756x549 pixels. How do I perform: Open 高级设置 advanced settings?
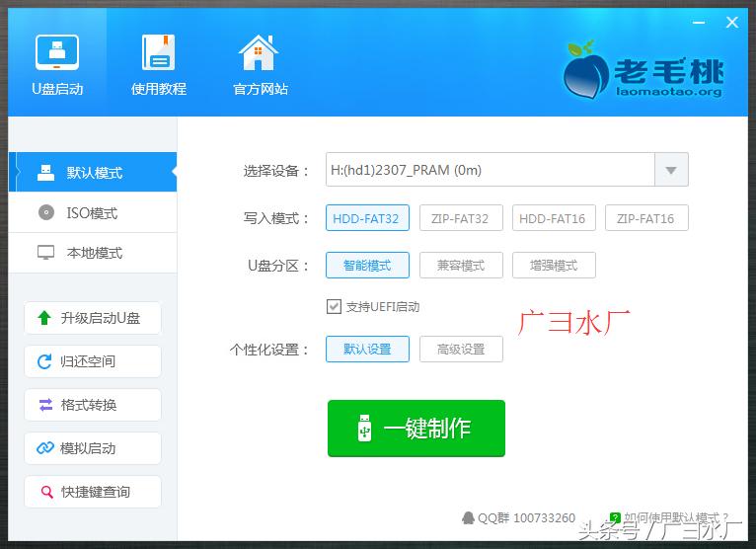[461, 349]
